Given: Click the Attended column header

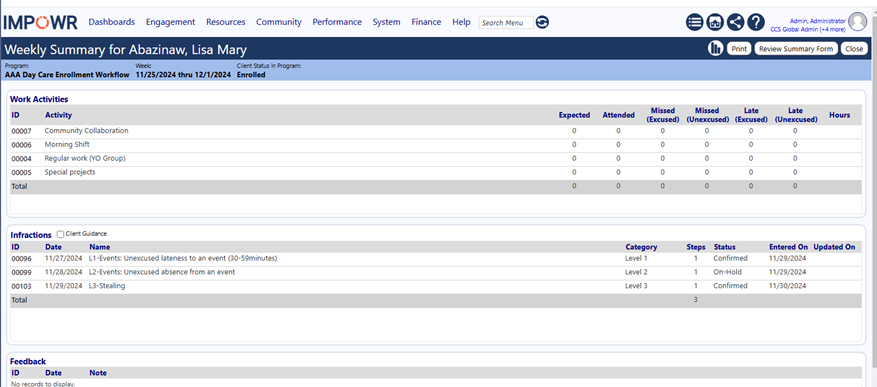Looking at the screenshot, I should pos(619,115).
